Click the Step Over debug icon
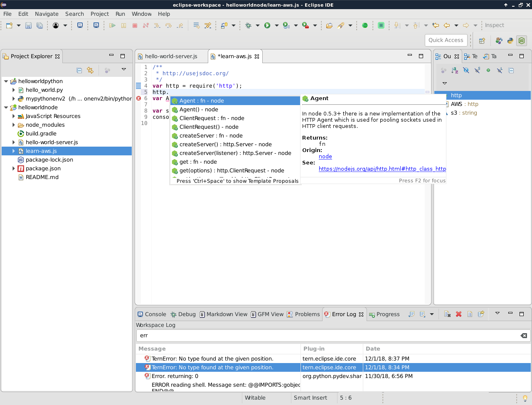 pos(168,25)
